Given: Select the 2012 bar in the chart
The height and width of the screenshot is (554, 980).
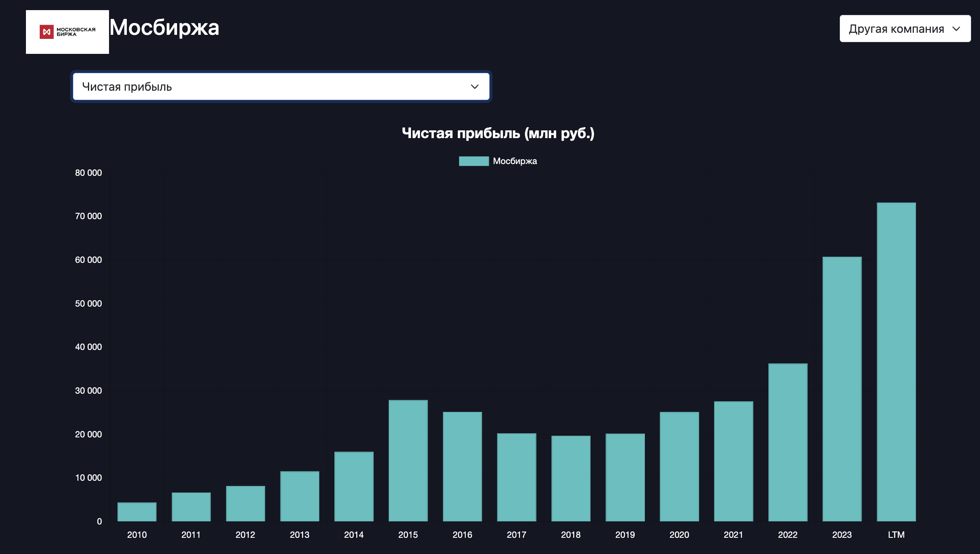Looking at the screenshot, I should pos(246,504).
